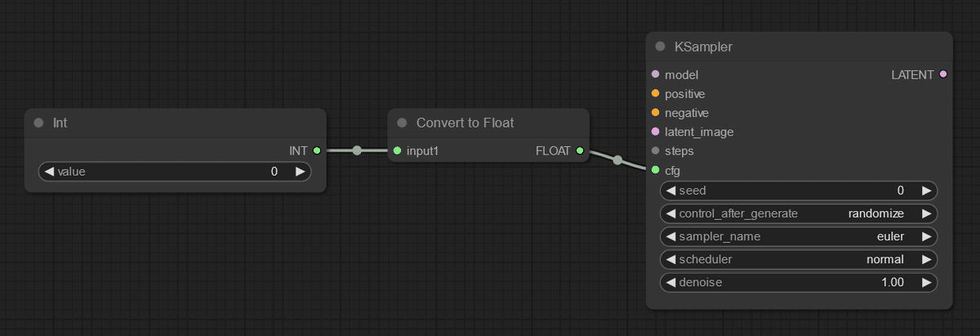Increase denoise with its right arrow
This screenshot has width=980, height=336.
pyautogui.click(x=926, y=282)
